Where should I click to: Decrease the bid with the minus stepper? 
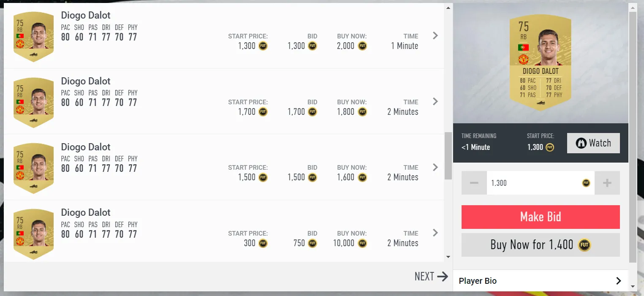click(x=474, y=183)
